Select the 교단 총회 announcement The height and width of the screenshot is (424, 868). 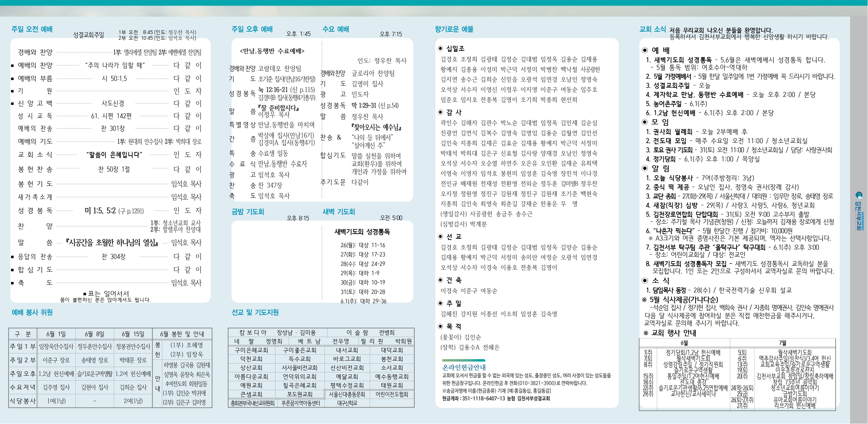[739, 196]
